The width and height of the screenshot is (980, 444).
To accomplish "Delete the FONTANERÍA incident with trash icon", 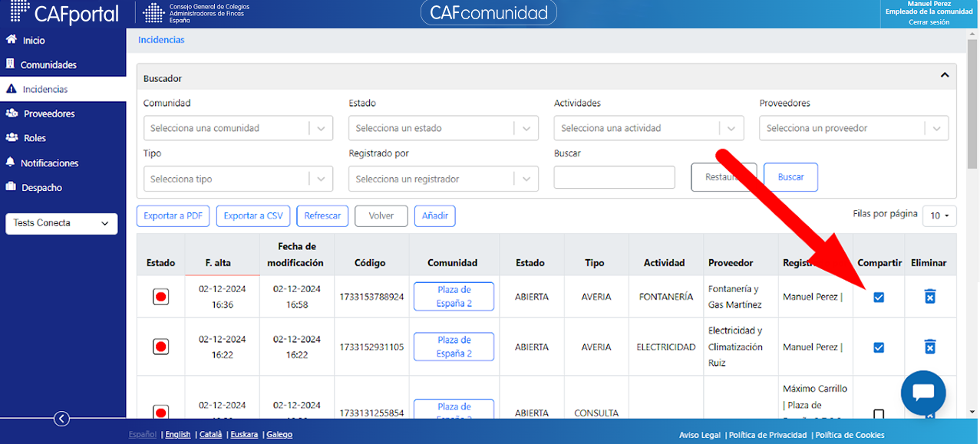I will pyautogui.click(x=929, y=297).
